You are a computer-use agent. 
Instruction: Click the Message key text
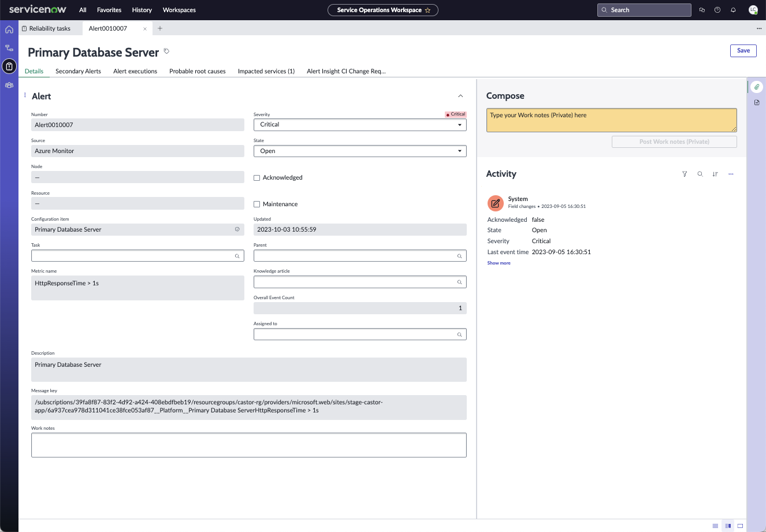[209, 406]
